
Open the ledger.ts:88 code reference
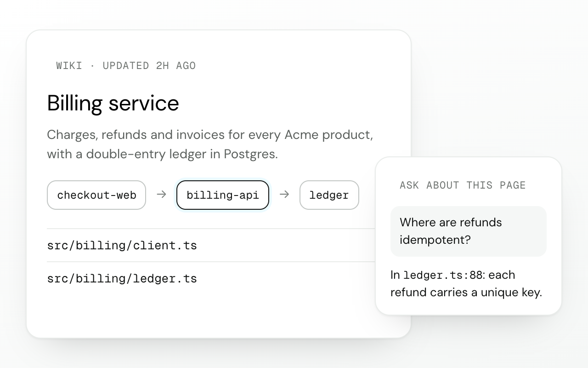443,275
